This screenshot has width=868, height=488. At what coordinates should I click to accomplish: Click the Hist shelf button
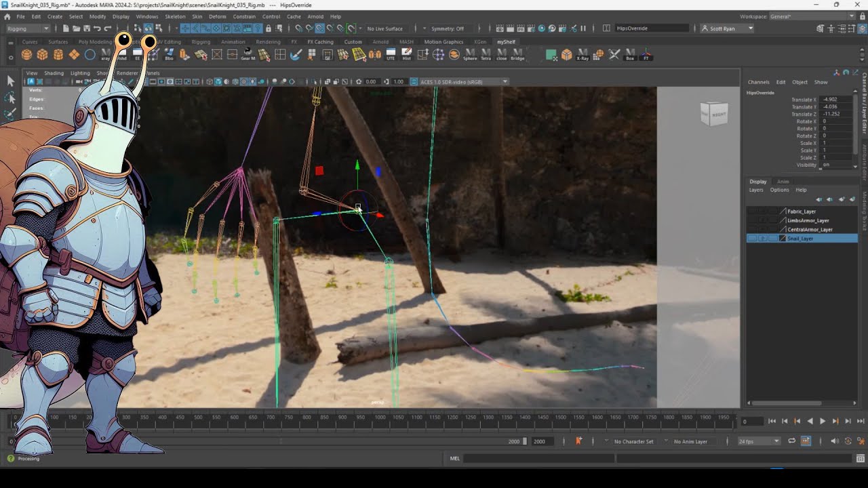(407, 55)
